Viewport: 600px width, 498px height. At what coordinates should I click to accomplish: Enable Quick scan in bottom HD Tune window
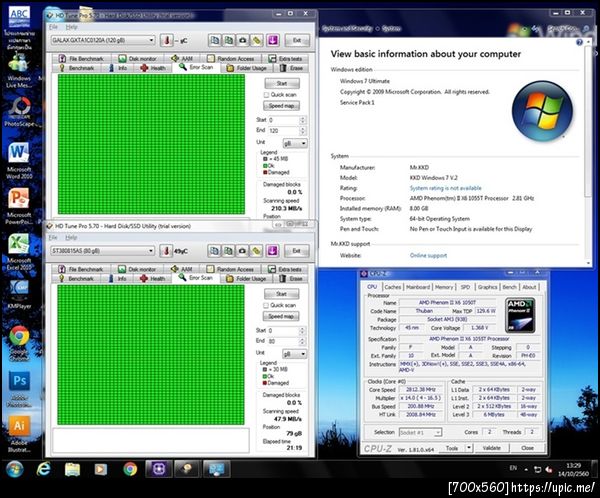click(266, 305)
